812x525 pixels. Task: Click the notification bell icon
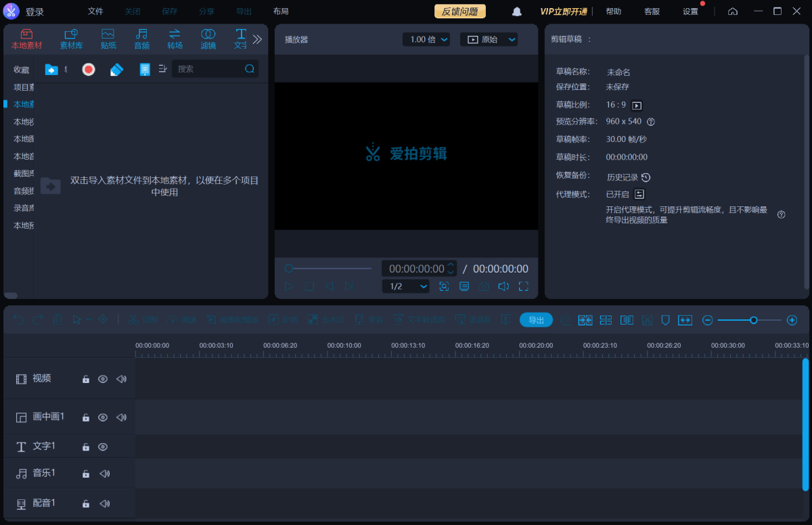click(517, 12)
